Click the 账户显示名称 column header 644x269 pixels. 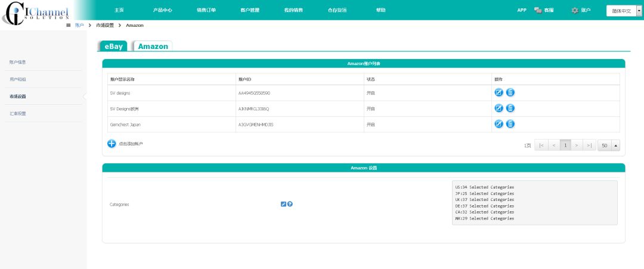click(172, 79)
